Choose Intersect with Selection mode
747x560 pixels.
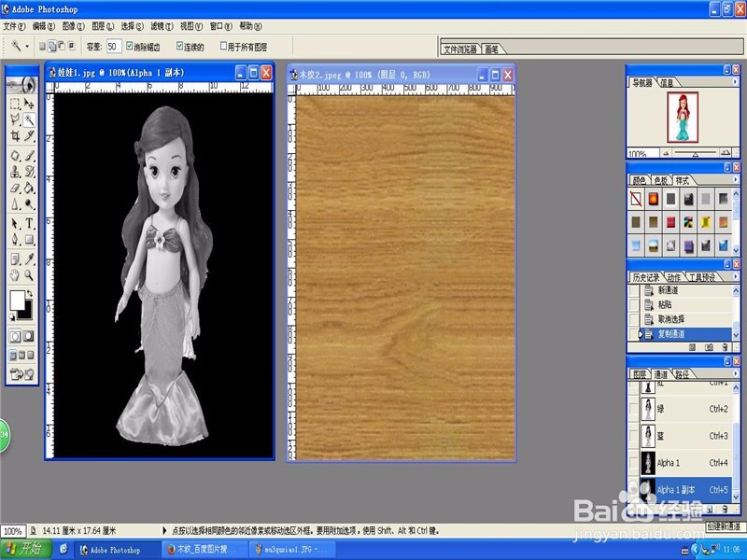(x=72, y=46)
